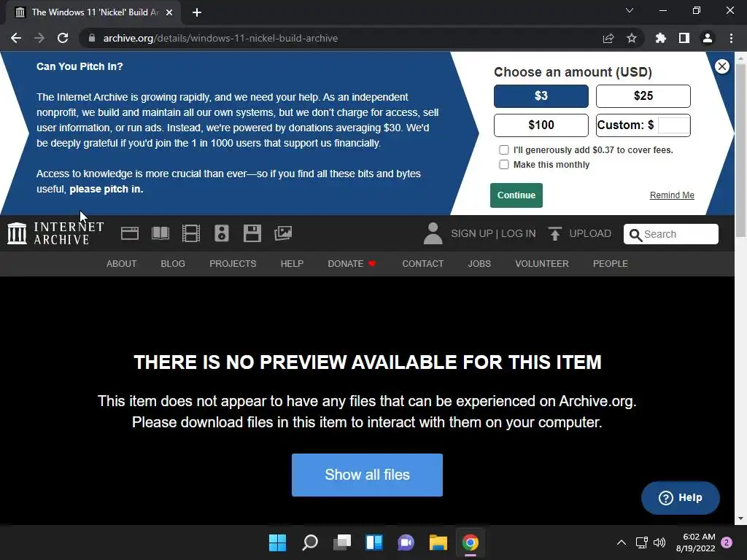Click the SIGN UP link
747x560 pixels.
coord(472,234)
